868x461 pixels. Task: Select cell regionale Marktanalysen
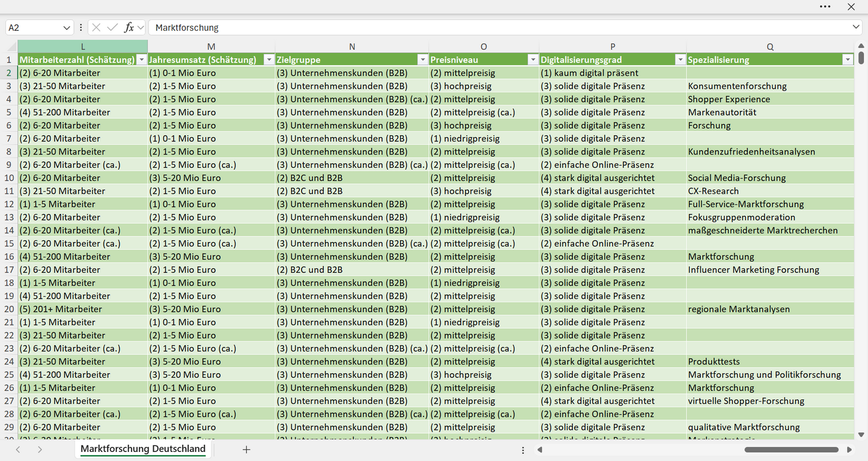point(770,309)
